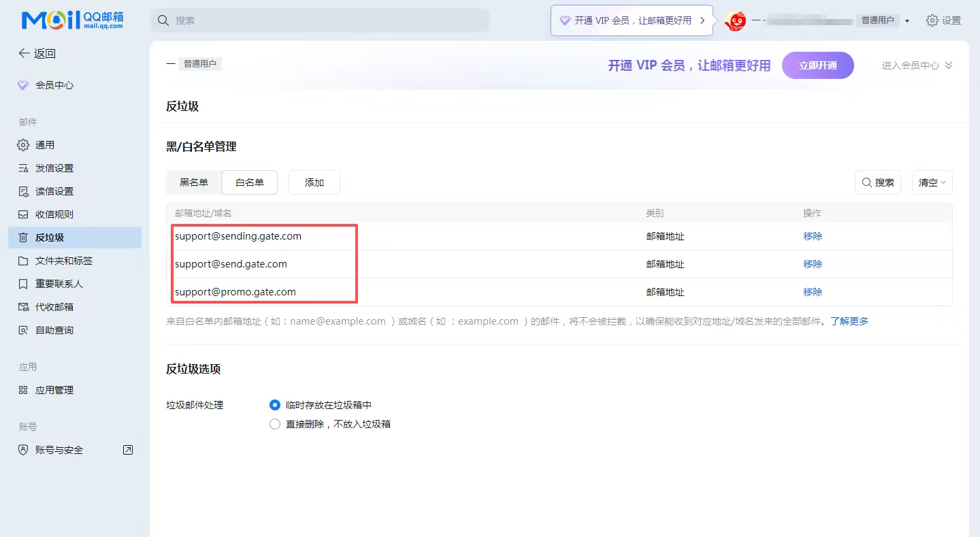Select 直接删除，不放入垃圾箱 radio option

(275, 424)
